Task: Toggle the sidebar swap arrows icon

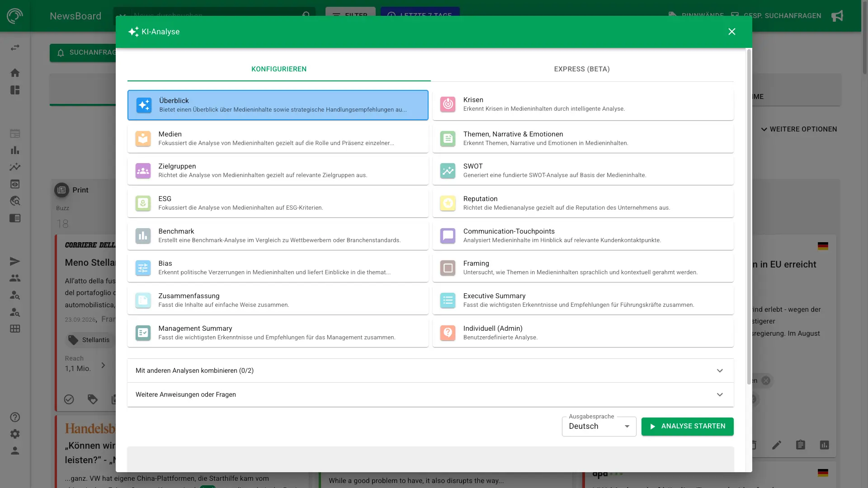Action: tap(15, 47)
